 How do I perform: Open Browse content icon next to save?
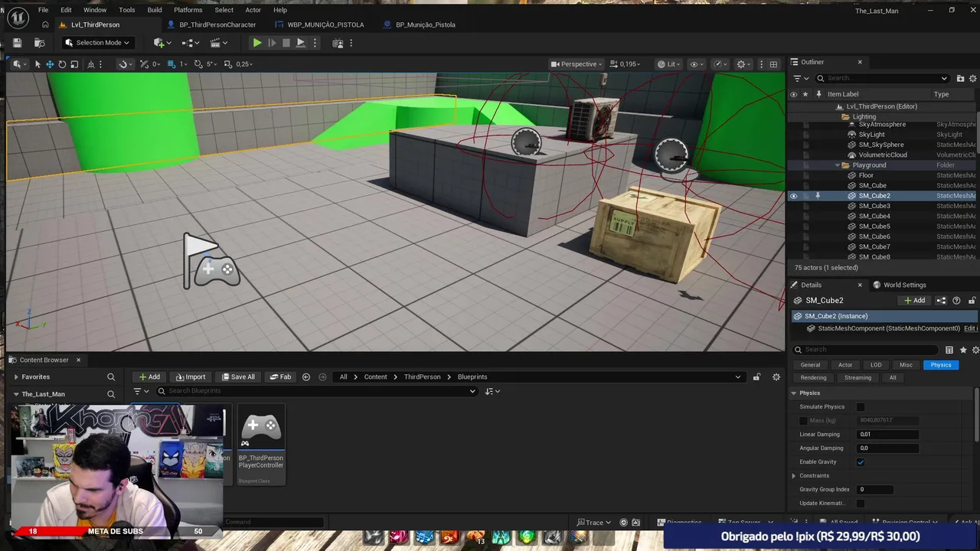[39, 43]
